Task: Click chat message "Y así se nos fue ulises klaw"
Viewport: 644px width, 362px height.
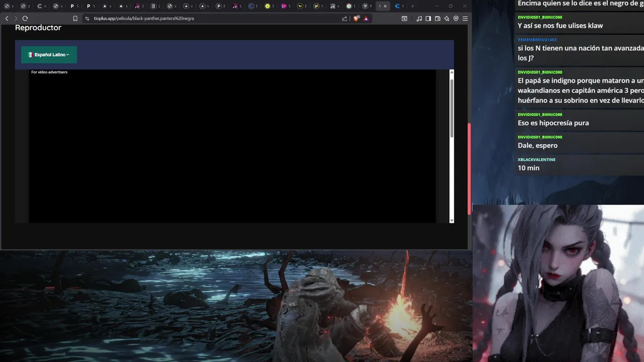Action: point(560,26)
